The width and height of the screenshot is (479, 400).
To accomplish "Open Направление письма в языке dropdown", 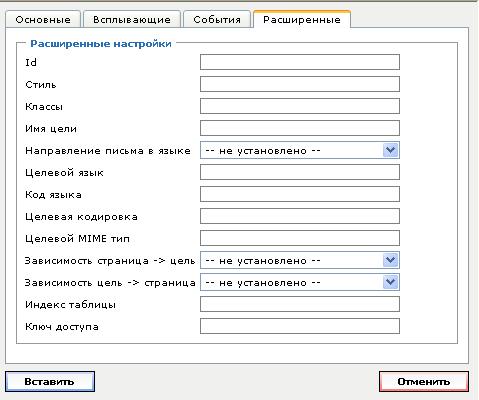I will (300, 150).
